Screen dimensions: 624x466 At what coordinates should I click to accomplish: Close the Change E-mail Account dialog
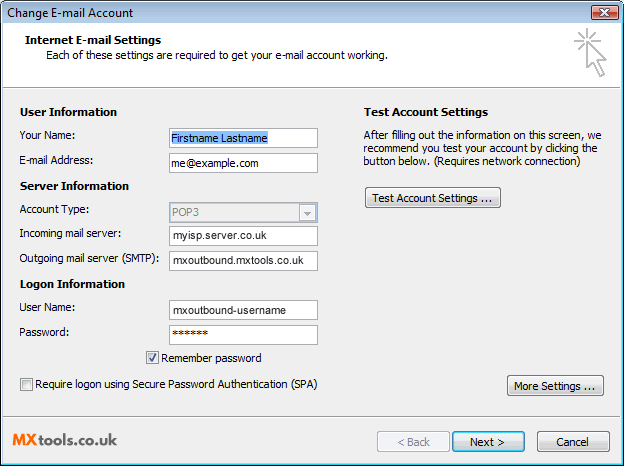click(604, 12)
